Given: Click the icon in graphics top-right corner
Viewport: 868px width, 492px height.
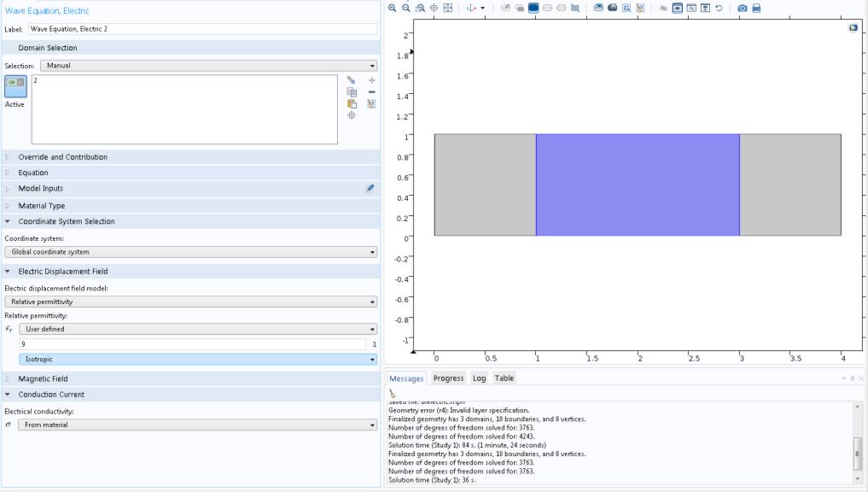Looking at the screenshot, I should pyautogui.click(x=853, y=27).
